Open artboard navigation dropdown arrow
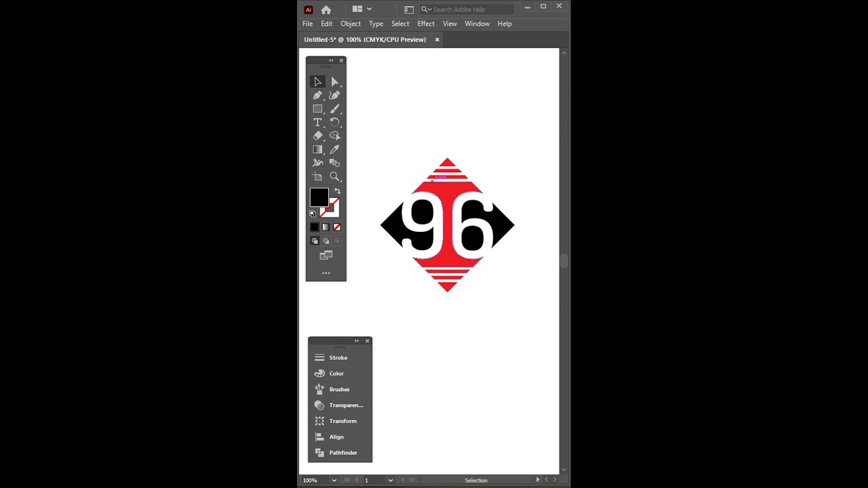This screenshot has height=488, width=868. click(x=390, y=480)
